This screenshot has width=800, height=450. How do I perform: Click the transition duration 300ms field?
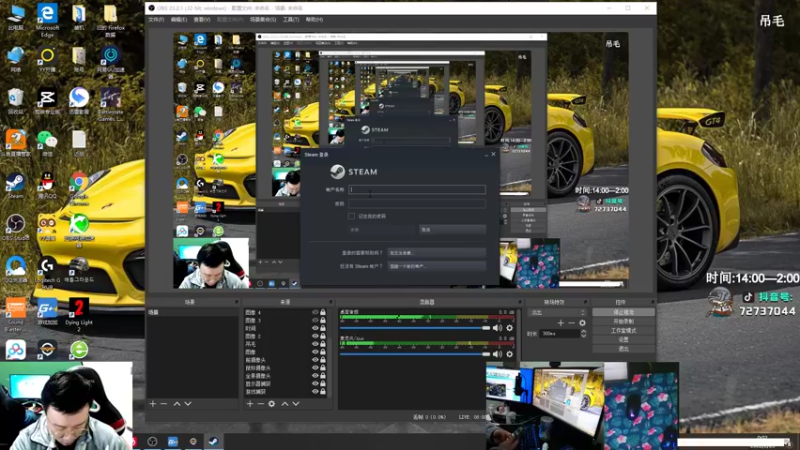point(560,333)
